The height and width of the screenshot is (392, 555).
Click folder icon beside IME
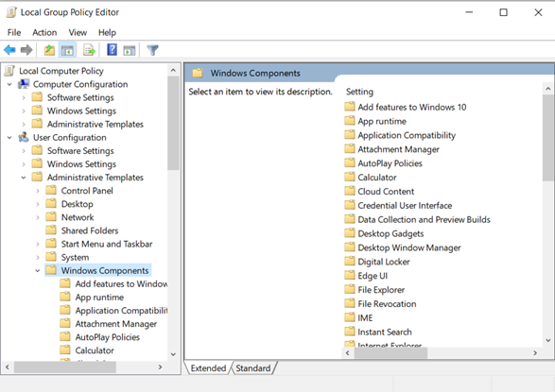coord(350,317)
